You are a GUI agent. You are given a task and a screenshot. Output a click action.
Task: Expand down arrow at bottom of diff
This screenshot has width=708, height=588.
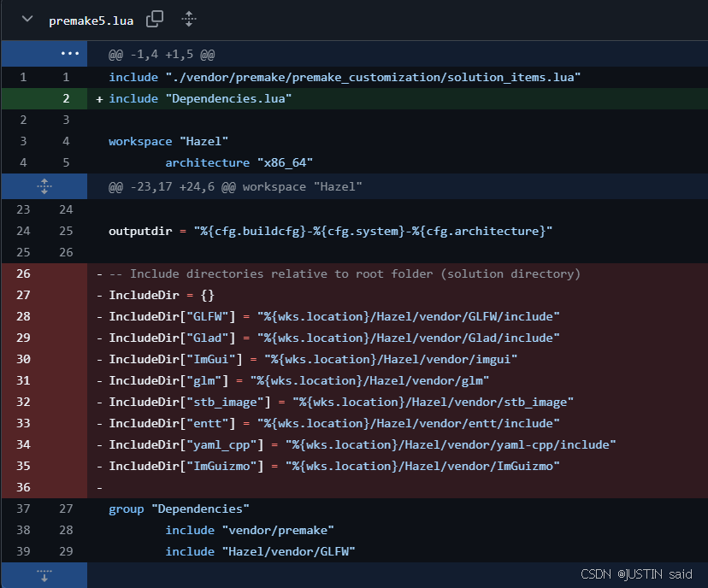[x=44, y=574]
